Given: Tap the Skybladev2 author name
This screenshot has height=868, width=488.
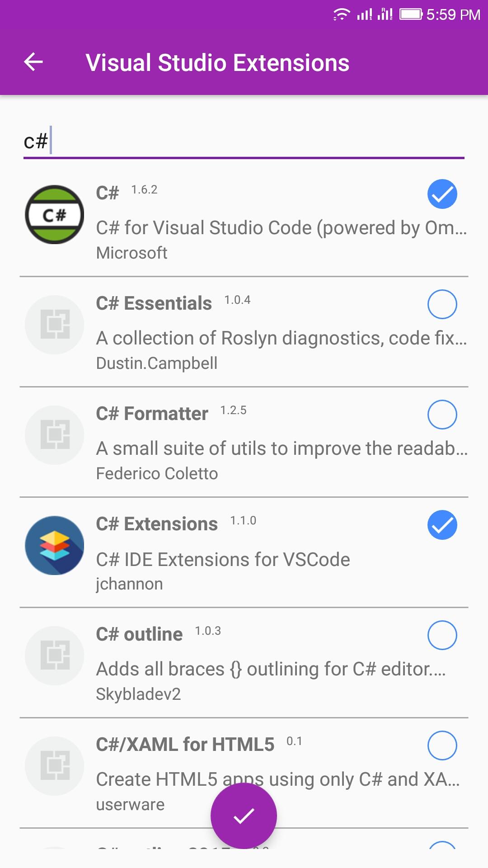Looking at the screenshot, I should (138, 694).
